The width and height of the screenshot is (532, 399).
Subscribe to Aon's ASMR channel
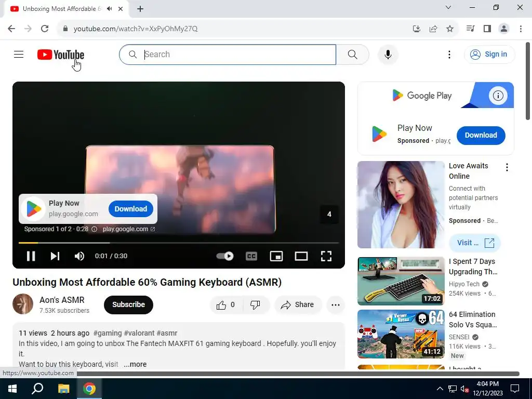point(128,304)
